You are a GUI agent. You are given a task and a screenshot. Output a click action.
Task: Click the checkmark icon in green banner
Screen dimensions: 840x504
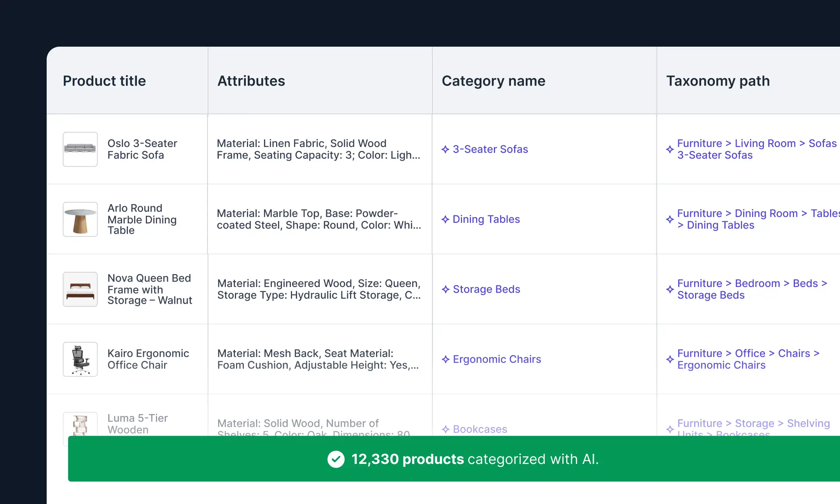pos(336,459)
